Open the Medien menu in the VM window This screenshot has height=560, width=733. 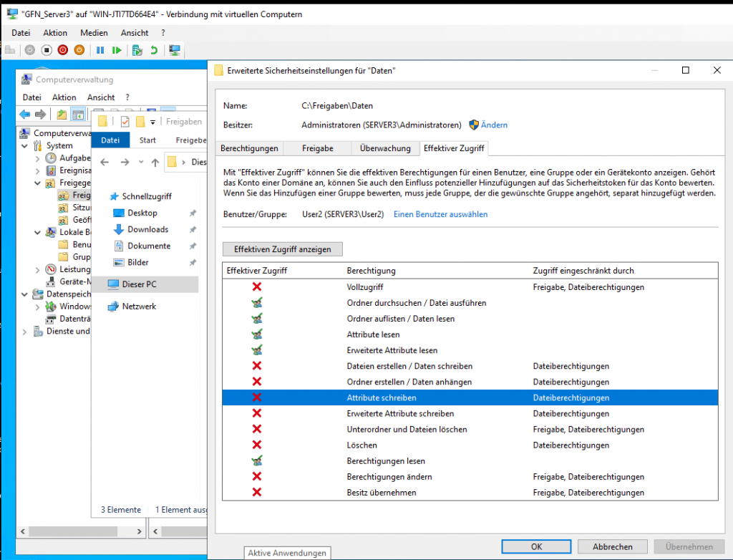coord(94,33)
